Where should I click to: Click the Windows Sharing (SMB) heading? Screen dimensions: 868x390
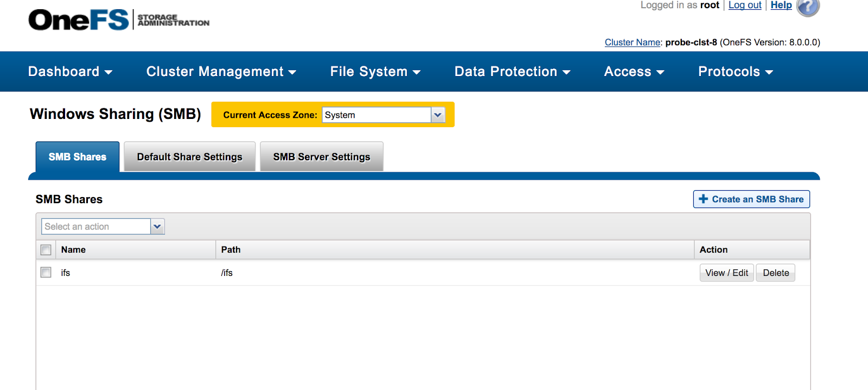(116, 114)
